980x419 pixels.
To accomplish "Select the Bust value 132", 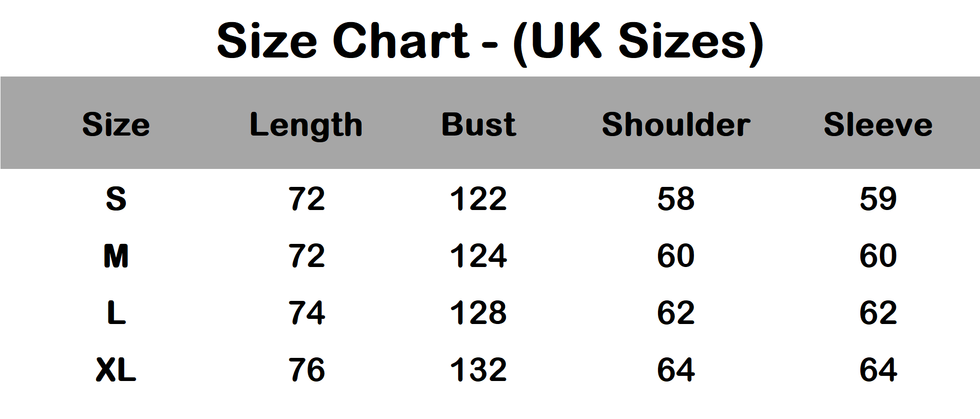I will coord(479,370).
